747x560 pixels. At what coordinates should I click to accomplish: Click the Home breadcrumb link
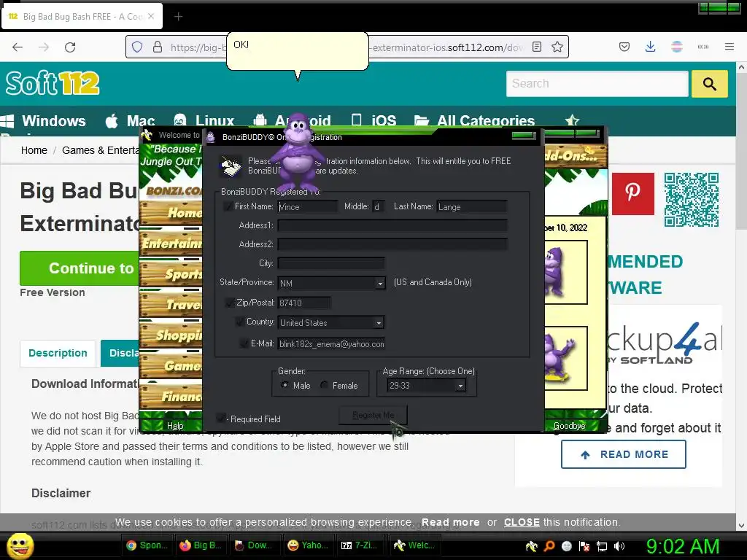point(34,150)
